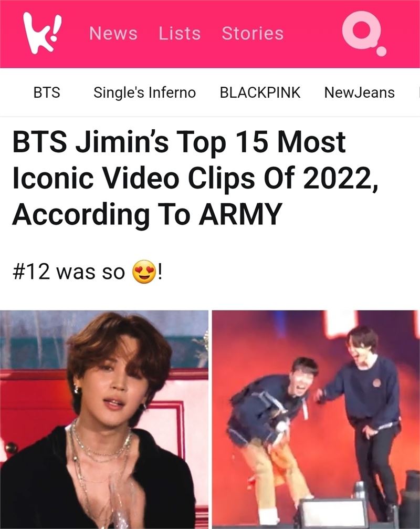Select the Single's Inferno topic tab
The height and width of the screenshot is (529, 420).
pos(144,92)
